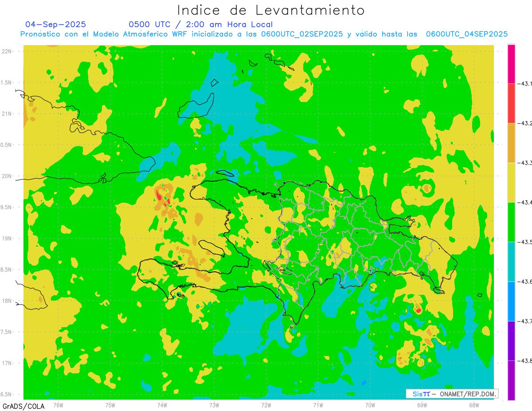The height and width of the screenshot is (411, 532).
Task: Click the legend value "-43.2"
Action: [x=524, y=123]
